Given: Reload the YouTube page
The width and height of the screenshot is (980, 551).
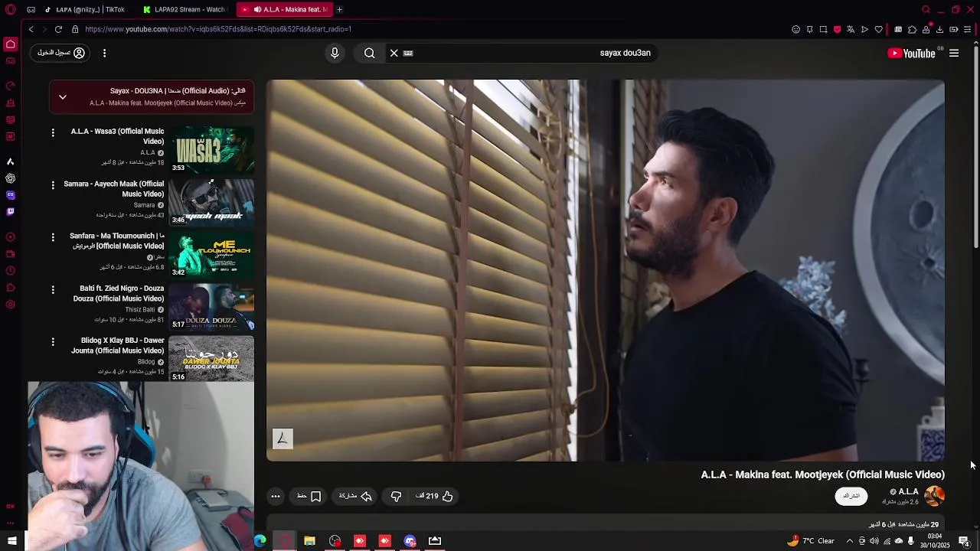Looking at the screenshot, I should (58, 29).
